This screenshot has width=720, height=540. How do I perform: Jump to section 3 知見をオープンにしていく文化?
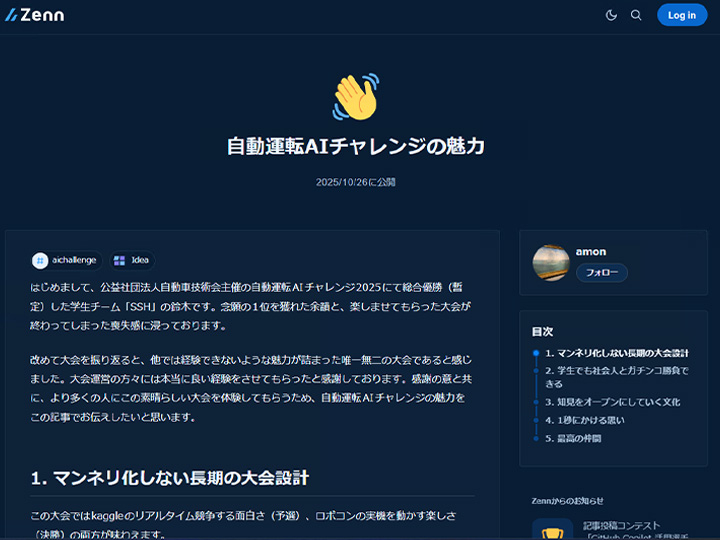tap(613, 402)
